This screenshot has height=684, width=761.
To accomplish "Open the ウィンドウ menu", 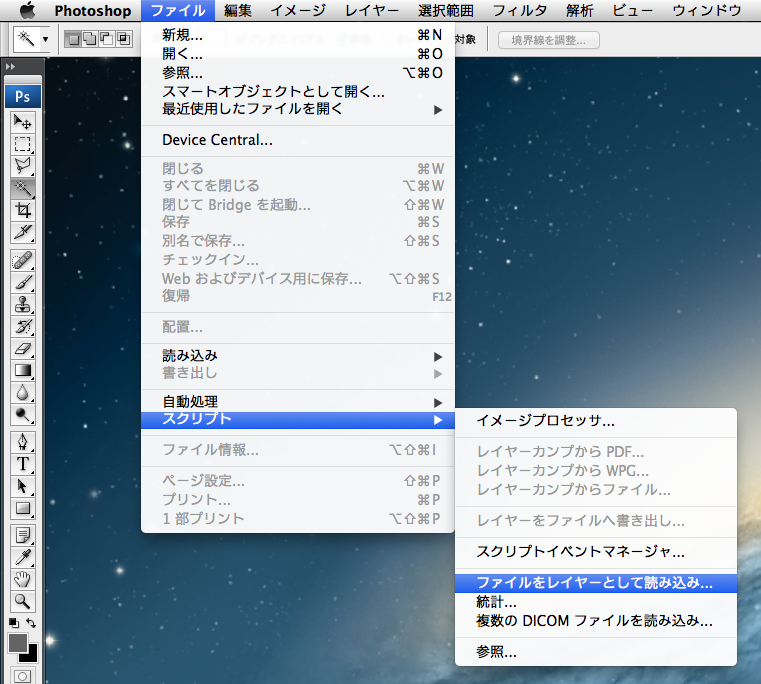I will point(707,11).
